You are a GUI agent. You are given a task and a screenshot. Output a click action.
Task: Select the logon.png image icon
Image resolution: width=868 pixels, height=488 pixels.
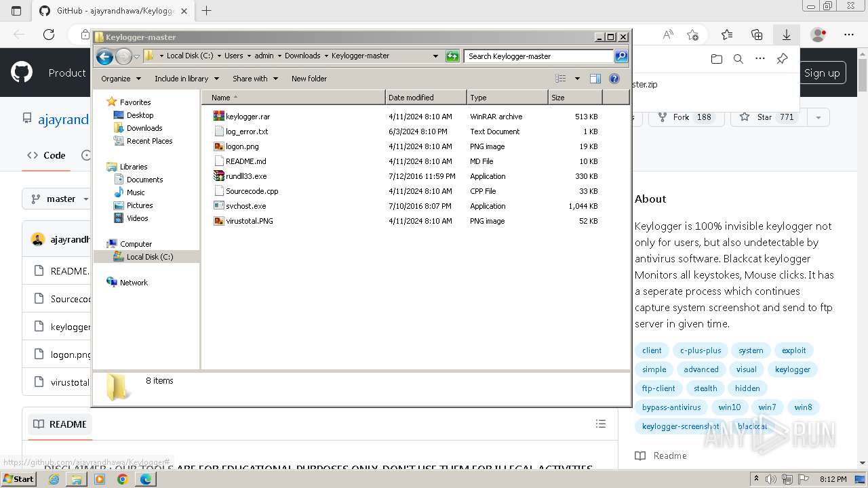pos(218,146)
